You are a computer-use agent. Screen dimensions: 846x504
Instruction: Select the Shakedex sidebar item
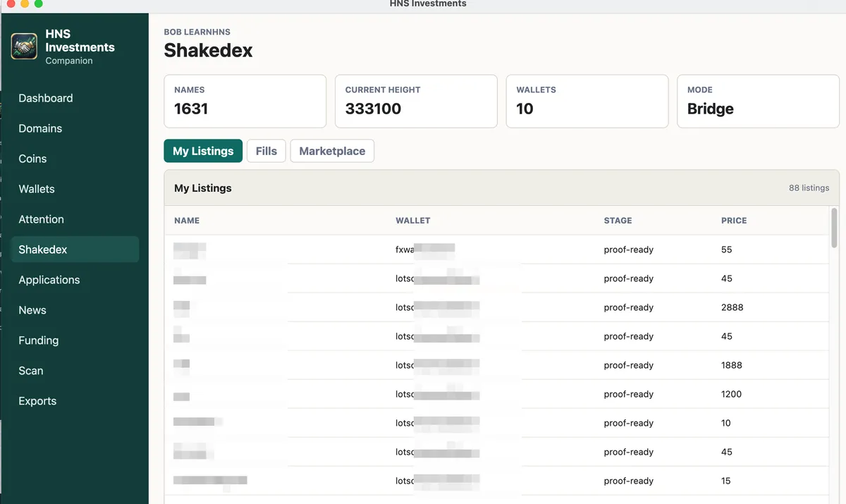(75, 250)
